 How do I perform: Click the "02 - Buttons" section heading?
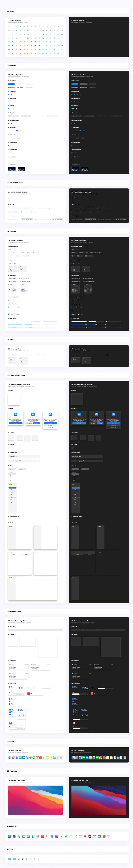(11, 65)
